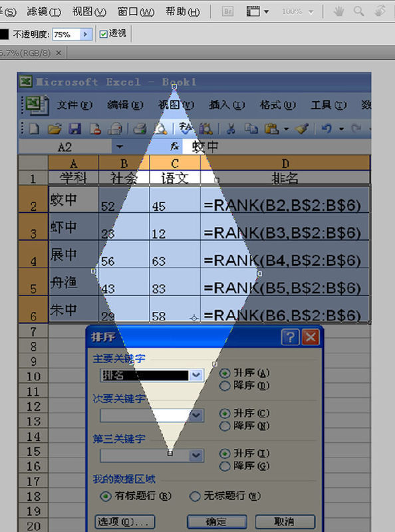Image resolution: width=395 pixels, height=532 pixels.
Task: Click the Research binoculars book icon
Action: point(205,129)
